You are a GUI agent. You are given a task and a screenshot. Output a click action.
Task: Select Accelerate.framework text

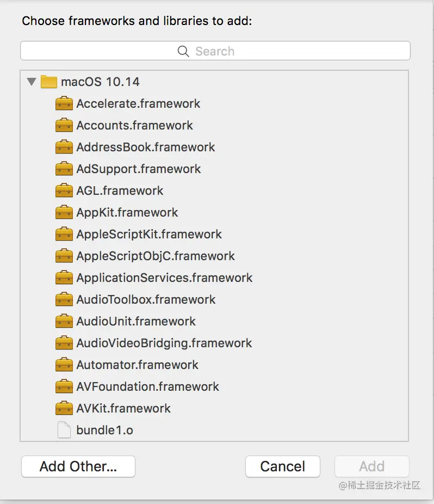[138, 103]
